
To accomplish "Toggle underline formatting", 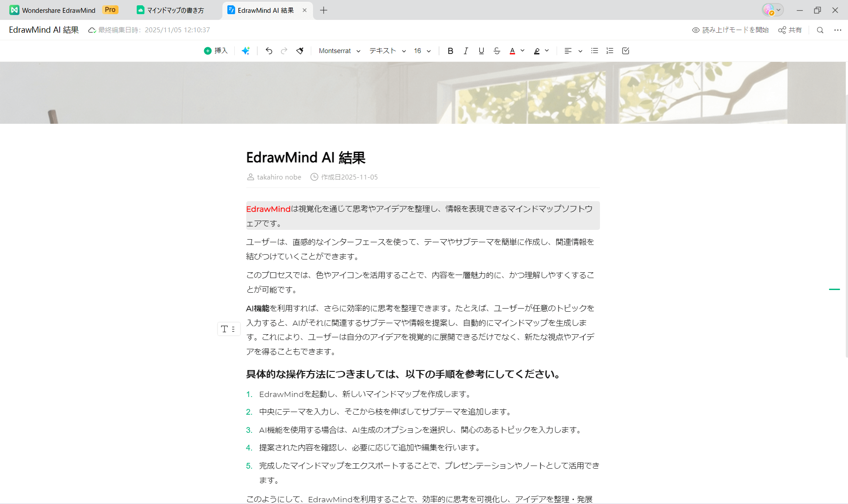I will (481, 50).
